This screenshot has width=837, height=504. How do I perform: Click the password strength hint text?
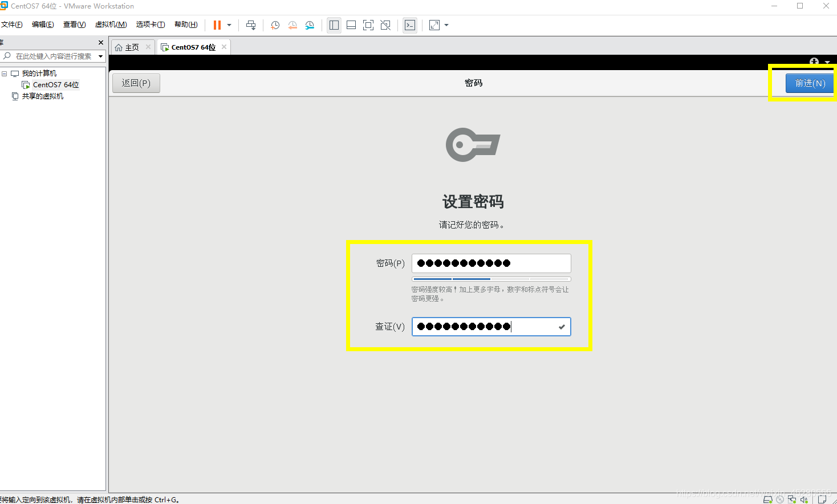[x=490, y=294]
